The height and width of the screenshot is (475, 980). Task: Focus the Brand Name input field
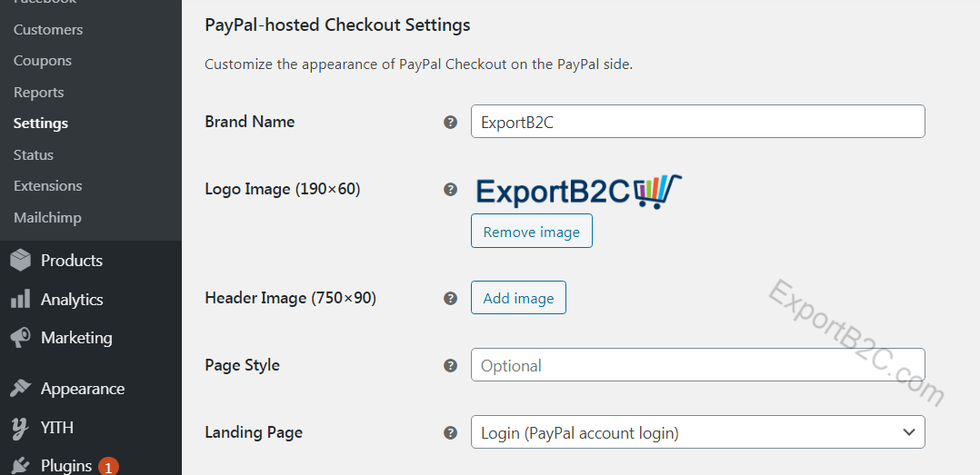point(697,121)
